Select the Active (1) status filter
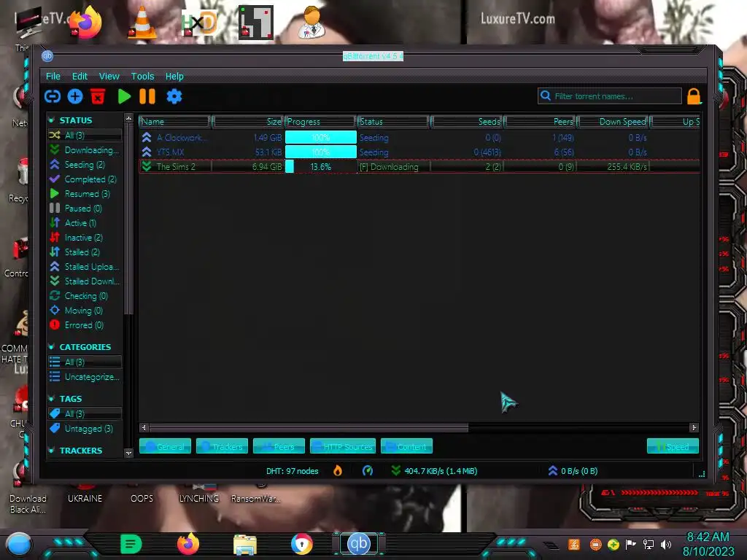Viewport: 747px width, 560px height. coord(85,223)
